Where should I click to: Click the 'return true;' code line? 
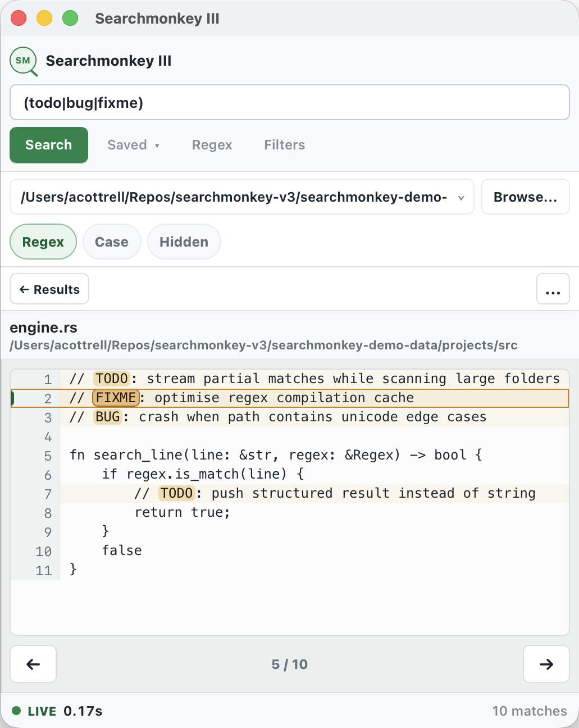point(183,512)
